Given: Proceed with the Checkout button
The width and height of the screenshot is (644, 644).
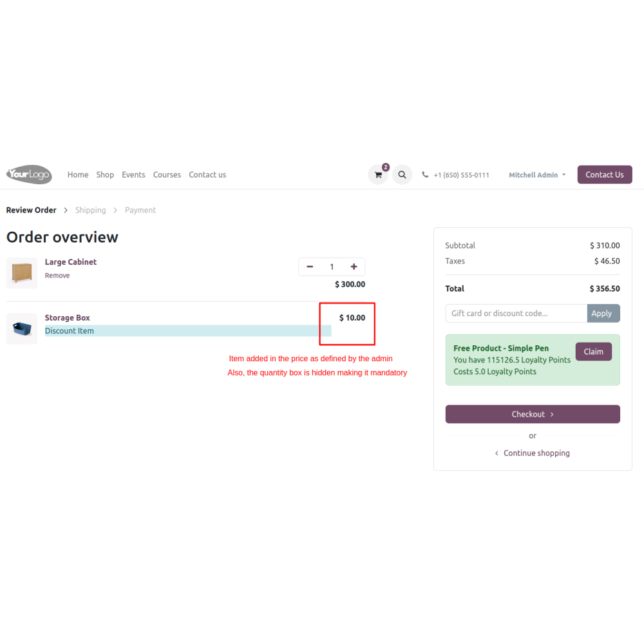Looking at the screenshot, I should click(x=533, y=414).
